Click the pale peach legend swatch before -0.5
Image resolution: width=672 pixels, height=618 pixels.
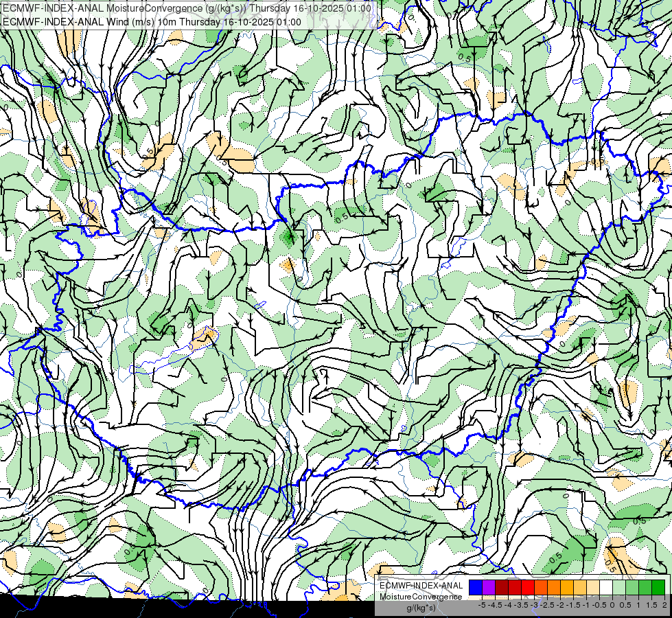[x=593, y=587]
